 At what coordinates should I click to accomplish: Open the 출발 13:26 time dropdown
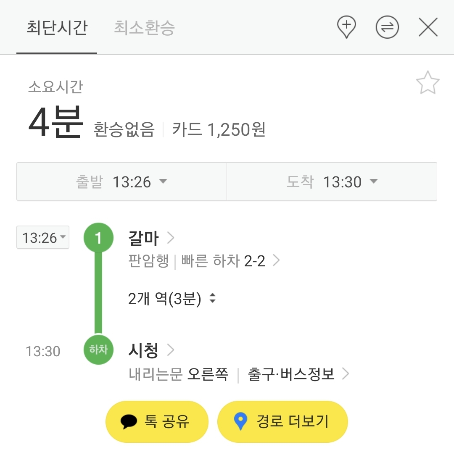tap(121, 182)
